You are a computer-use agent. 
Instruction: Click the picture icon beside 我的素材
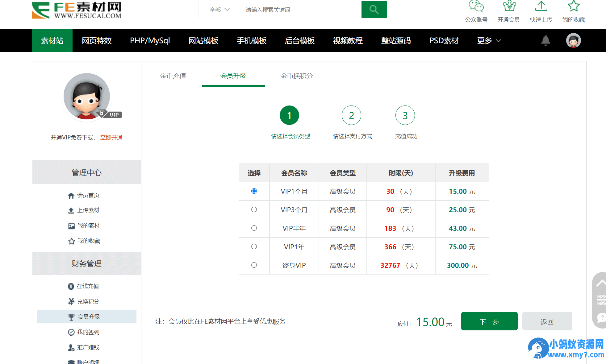pyautogui.click(x=71, y=226)
